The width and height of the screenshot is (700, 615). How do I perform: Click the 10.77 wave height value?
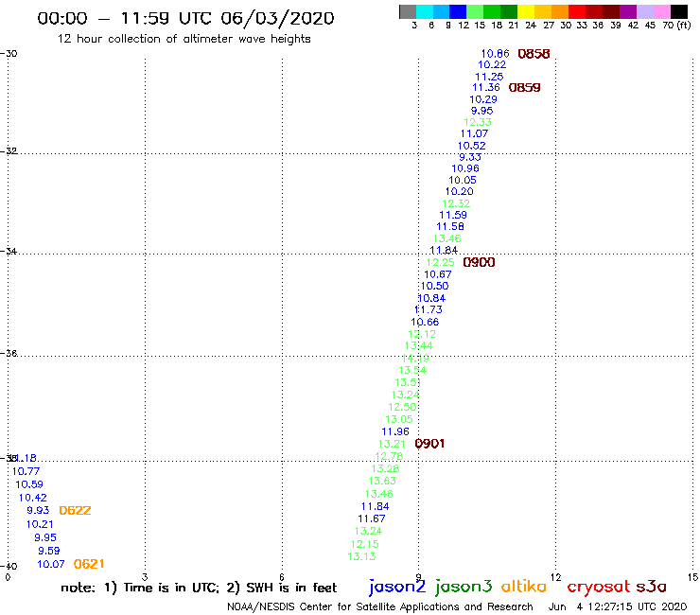click(26, 471)
